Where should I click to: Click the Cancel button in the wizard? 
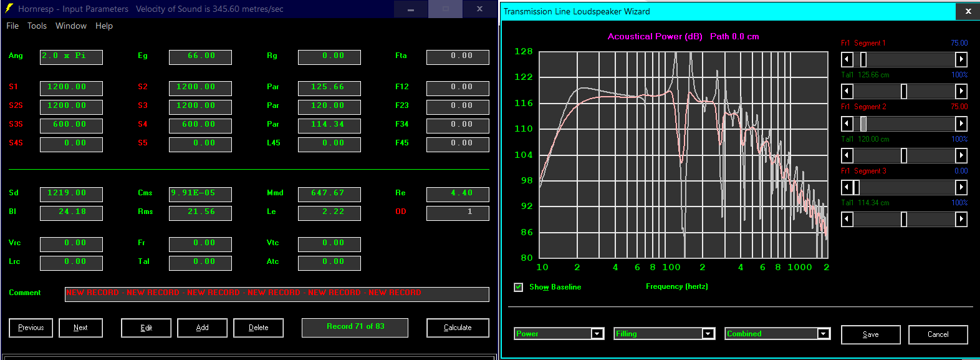[938, 334]
